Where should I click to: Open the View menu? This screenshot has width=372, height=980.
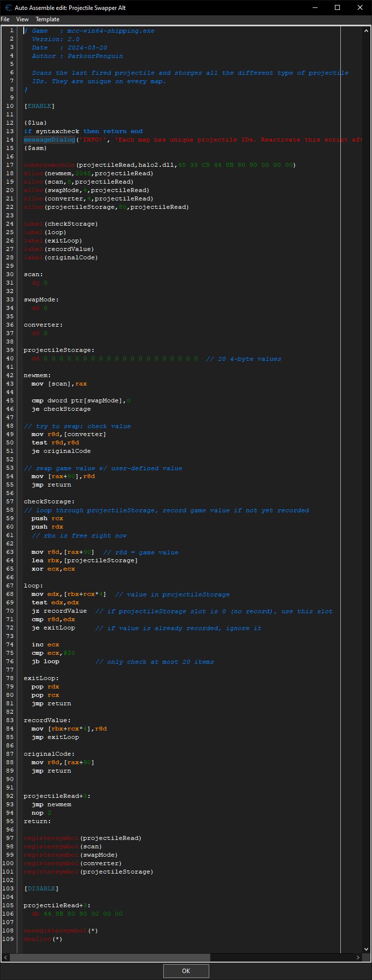[22, 19]
